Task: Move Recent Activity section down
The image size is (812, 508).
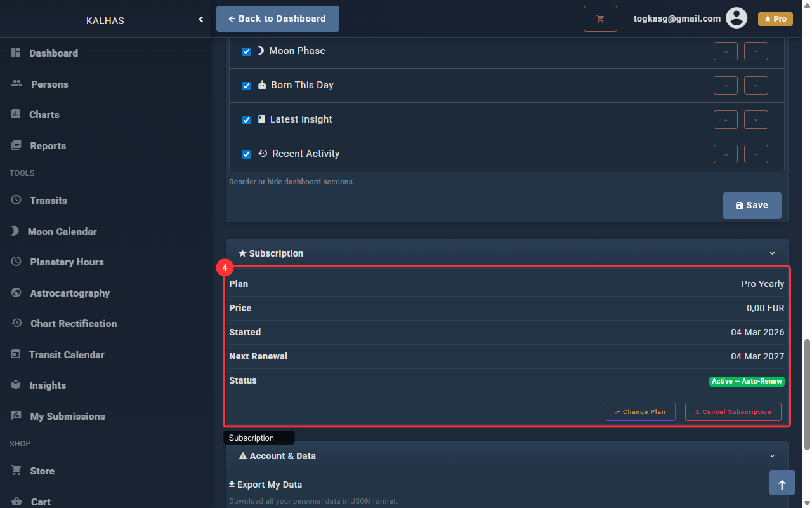Action: (756, 154)
